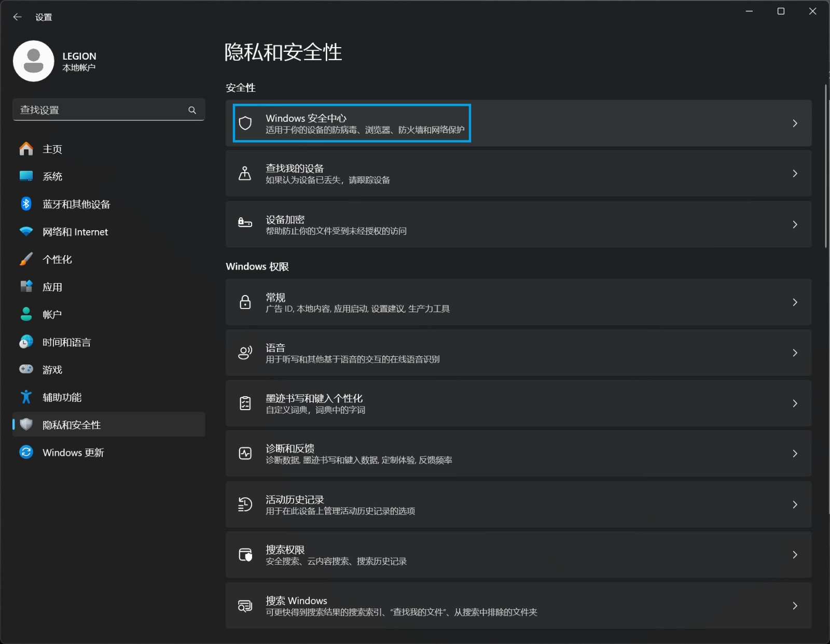Image resolution: width=830 pixels, height=644 pixels.
Task: Open the 活动历史记录 title text
Action: coord(295,499)
